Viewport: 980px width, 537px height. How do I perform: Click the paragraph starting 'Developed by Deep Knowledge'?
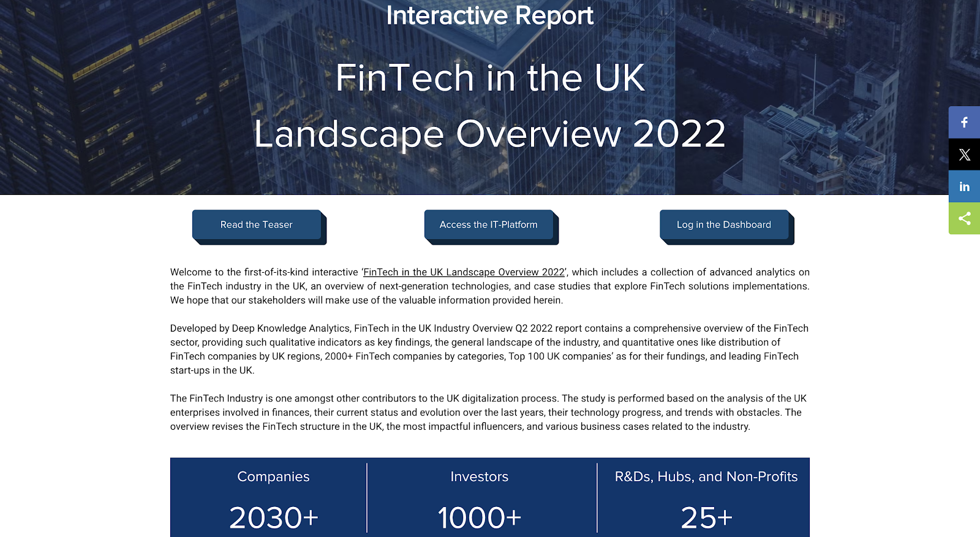[489, 349]
